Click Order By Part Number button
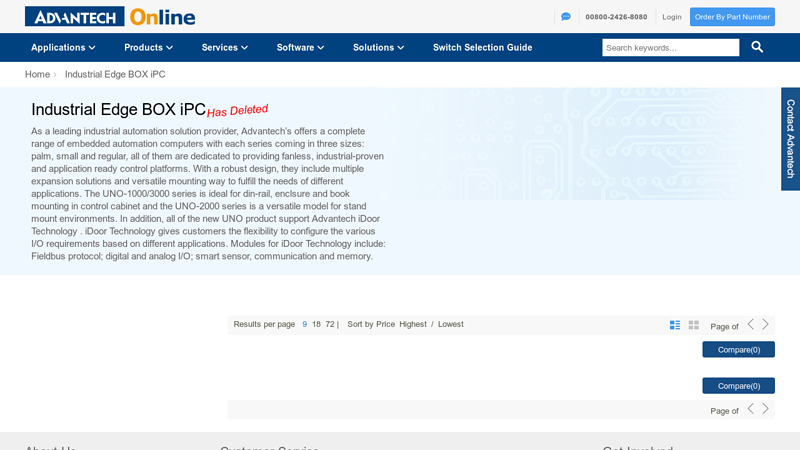Screen dimensions: 800x450 pyautogui.click(x=732, y=17)
